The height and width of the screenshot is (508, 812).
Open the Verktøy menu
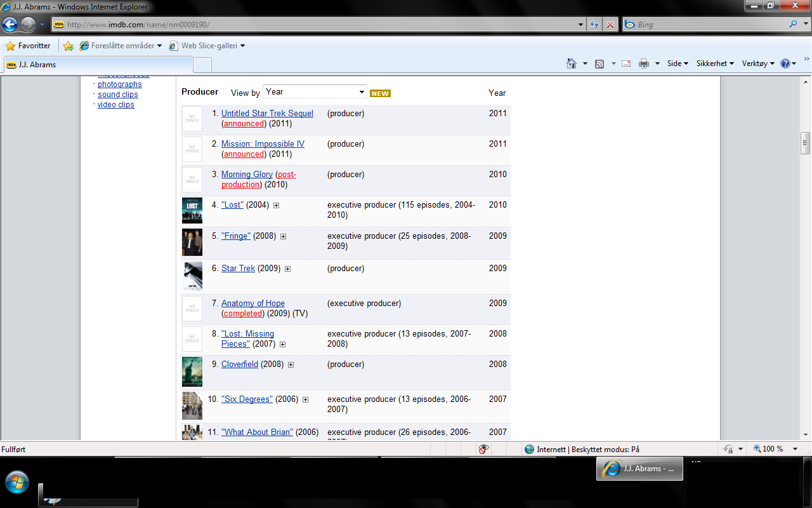coord(758,63)
